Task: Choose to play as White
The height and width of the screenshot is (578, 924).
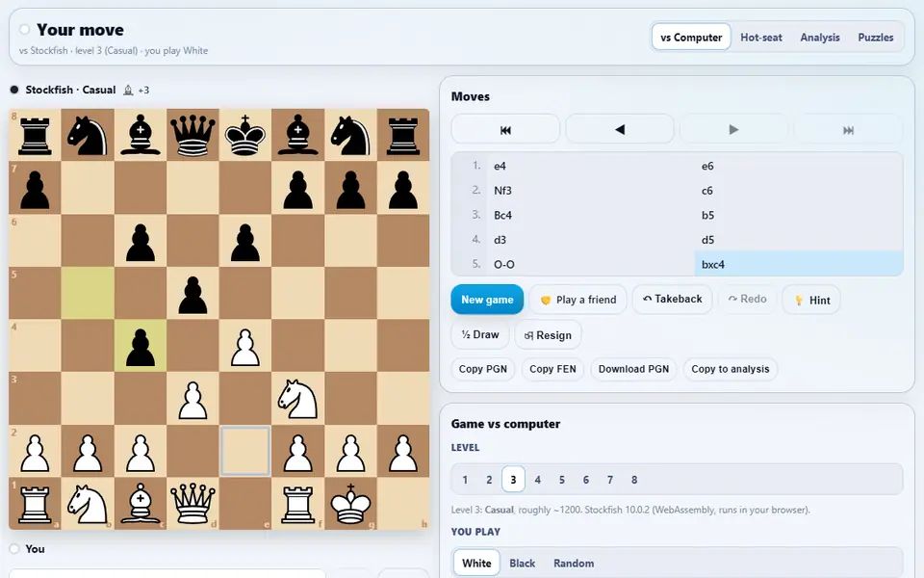Action: (x=476, y=564)
